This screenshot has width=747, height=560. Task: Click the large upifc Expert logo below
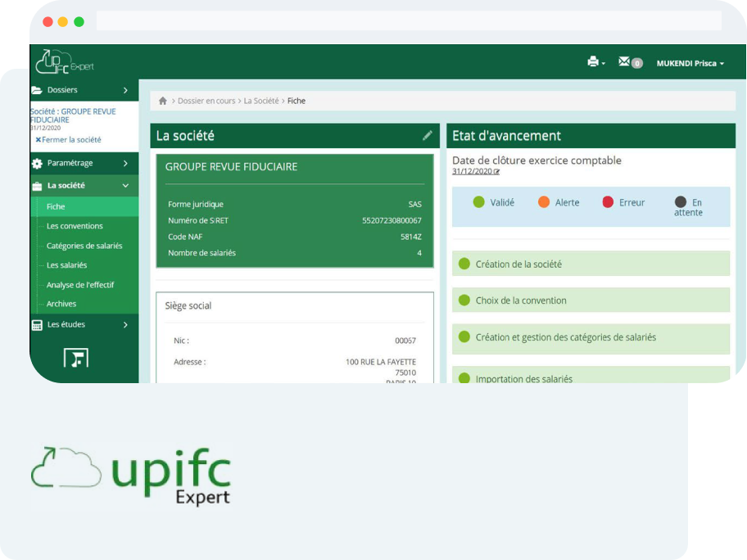pyautogui.click(x=131, y=475)
